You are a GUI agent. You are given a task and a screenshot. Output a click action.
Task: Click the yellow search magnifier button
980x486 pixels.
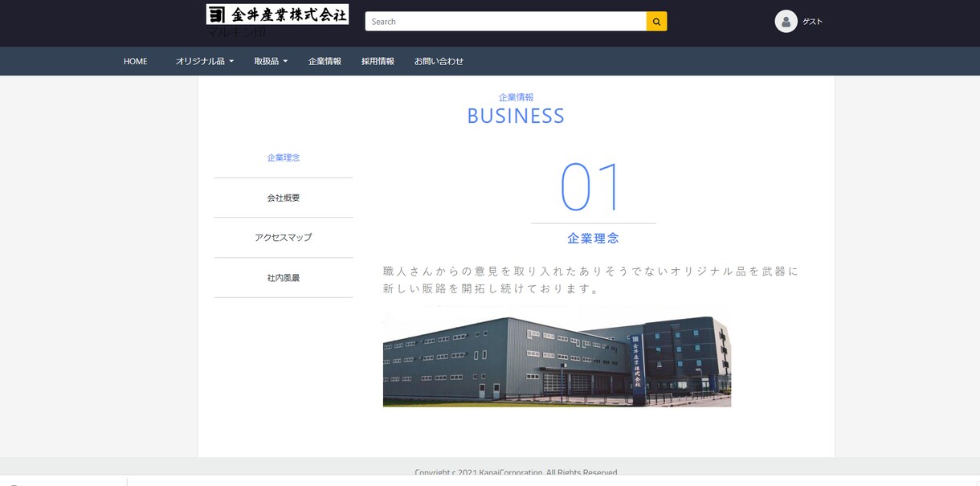click(x=656, y=22)
